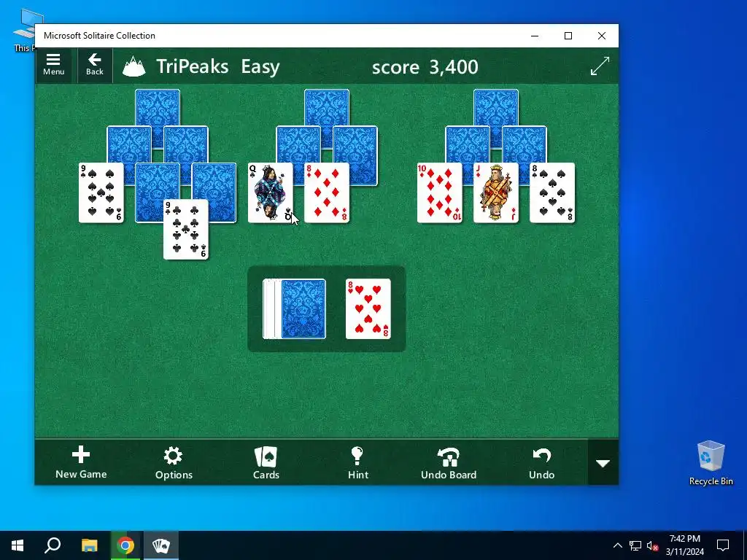Undo the last move
This screenshot has width=747, height=560.
point(542,462)
